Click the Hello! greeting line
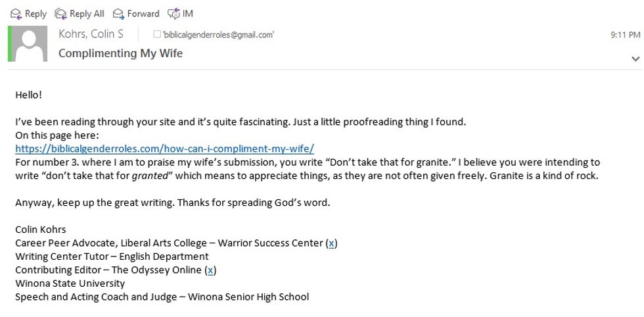644x317 pixels. [x=28, y=95]
